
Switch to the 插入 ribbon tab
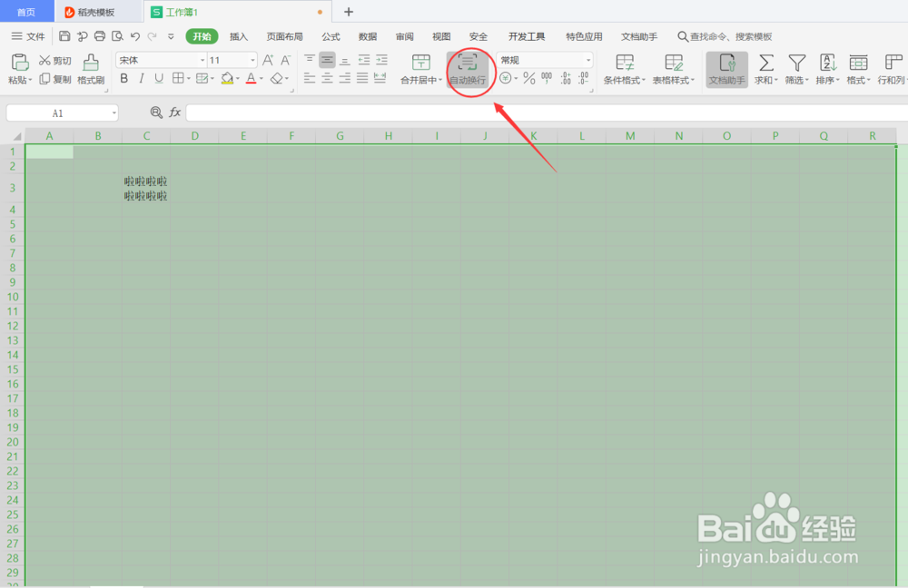(238, 36)
